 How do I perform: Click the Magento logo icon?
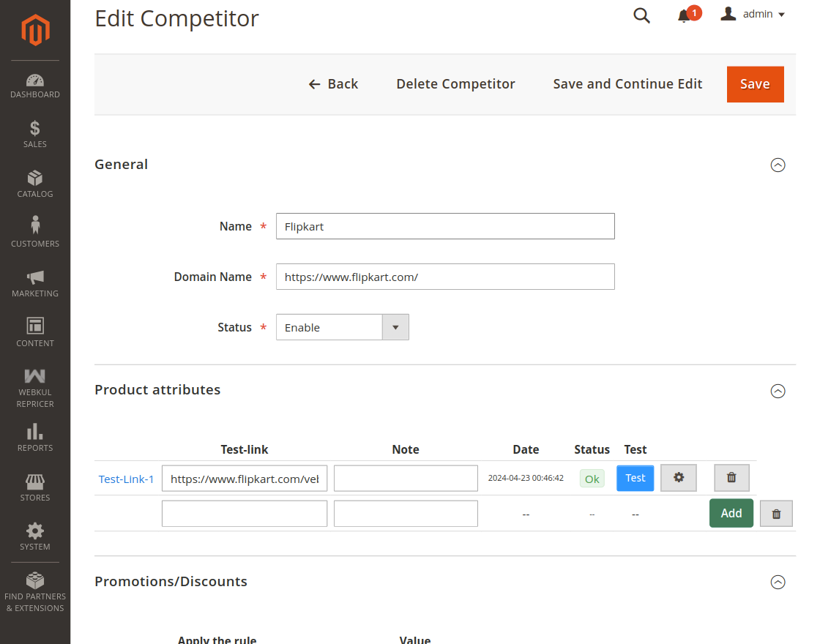(34, 29)
